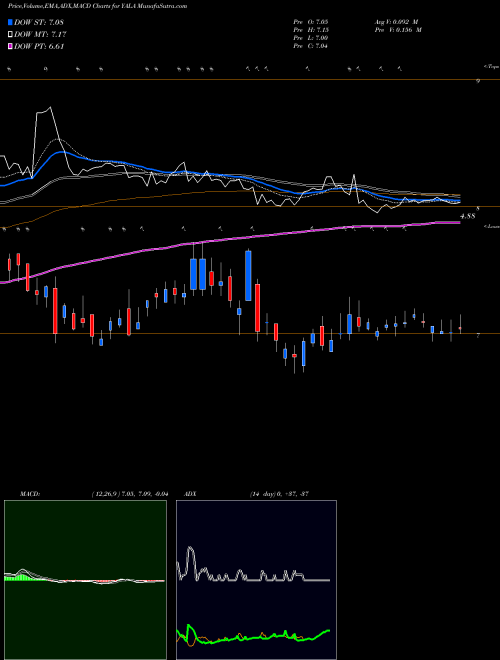The height and width of the screenshot is (660, 500).
Task: Click the 'Avg V: 0.092 M' value
Action: click(397, 22)
